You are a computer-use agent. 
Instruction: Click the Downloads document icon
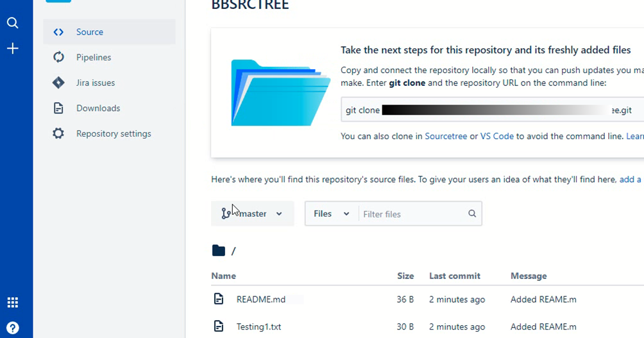click(58, 108)
